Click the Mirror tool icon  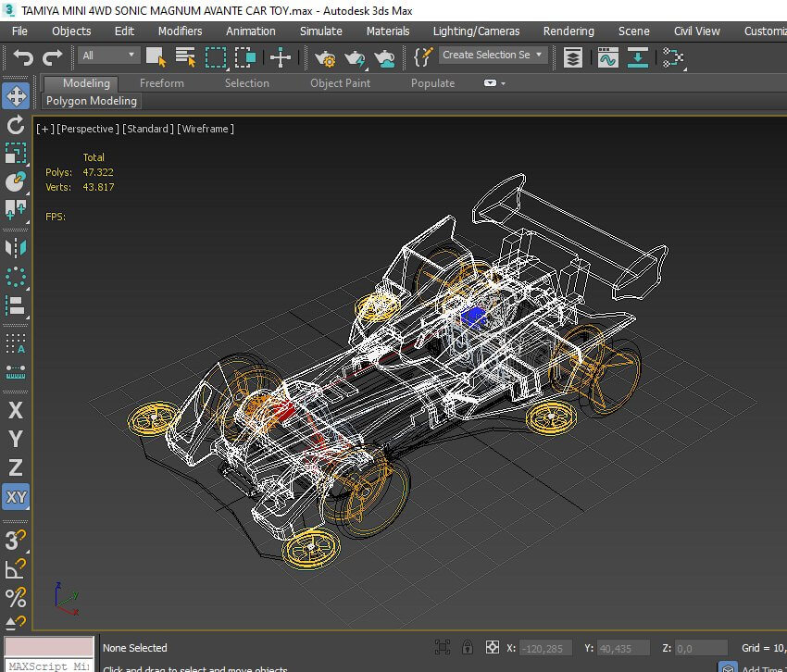pyautogui.click(x=16, y=247)
